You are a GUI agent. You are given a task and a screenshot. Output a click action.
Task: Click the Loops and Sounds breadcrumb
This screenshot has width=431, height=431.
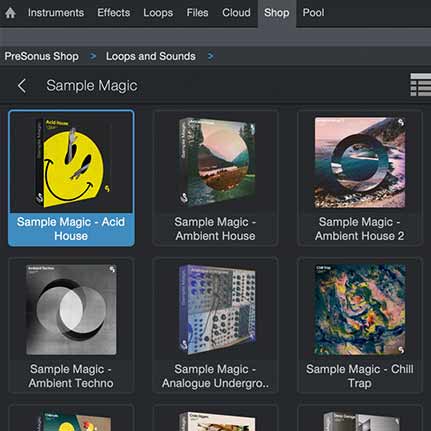(151, 56)
